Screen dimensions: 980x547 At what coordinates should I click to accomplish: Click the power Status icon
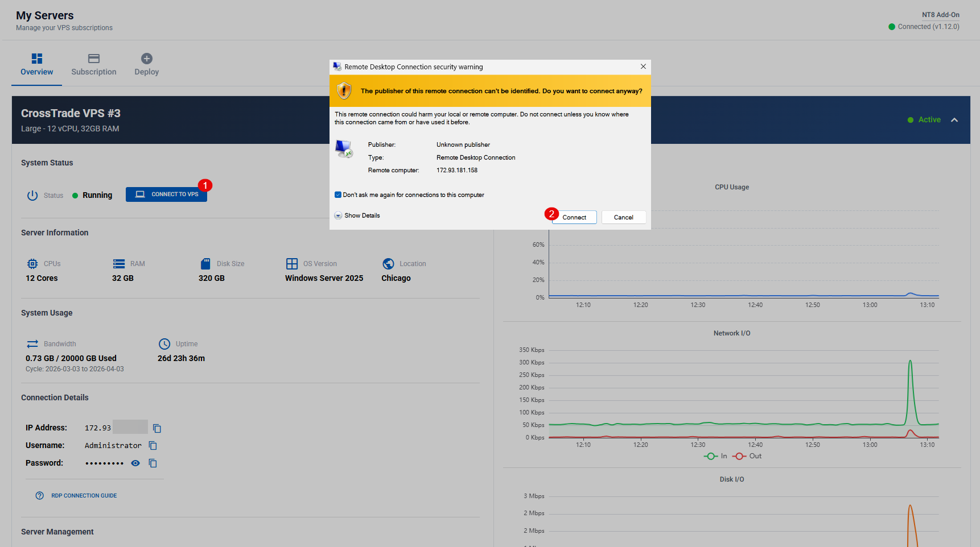coord(32,196)
